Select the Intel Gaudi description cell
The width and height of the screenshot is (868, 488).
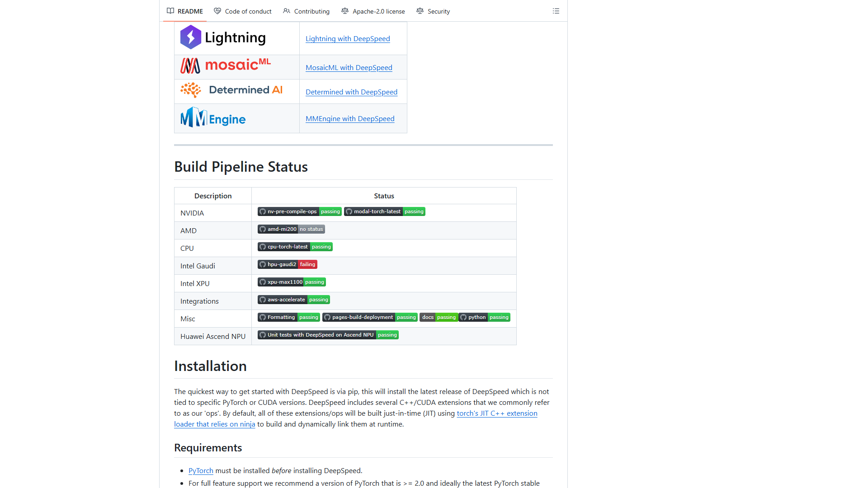[x=213, y=266]
